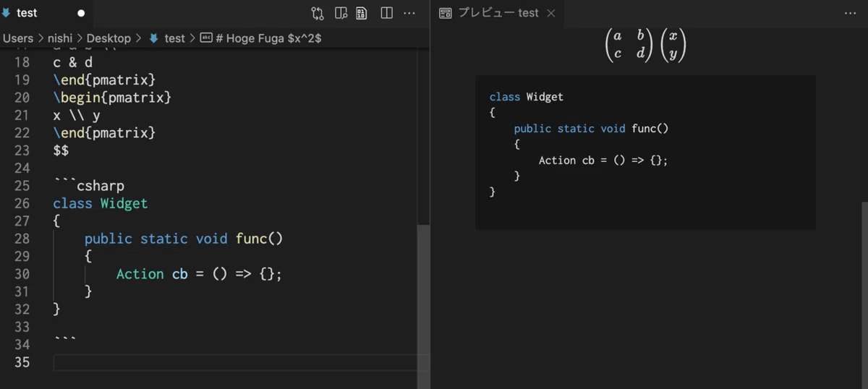Click the preview icon on プレビュー tab
The height and width of the screenshot is (389, 868).
(x=446, y=13)
